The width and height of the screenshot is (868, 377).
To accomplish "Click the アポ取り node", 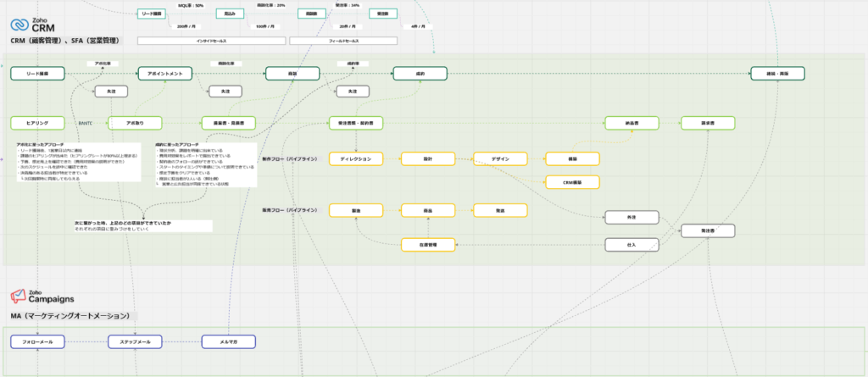I will 131,123.
